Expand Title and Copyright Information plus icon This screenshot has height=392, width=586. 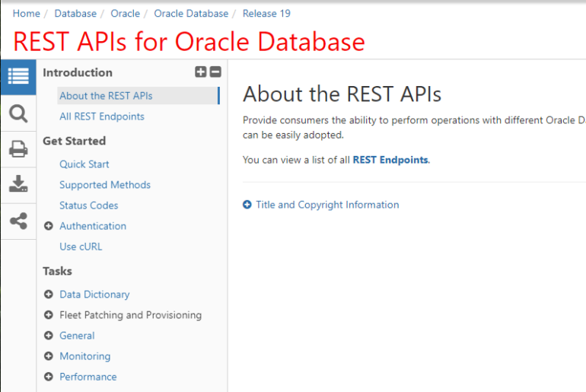click(x=247, y=205)
